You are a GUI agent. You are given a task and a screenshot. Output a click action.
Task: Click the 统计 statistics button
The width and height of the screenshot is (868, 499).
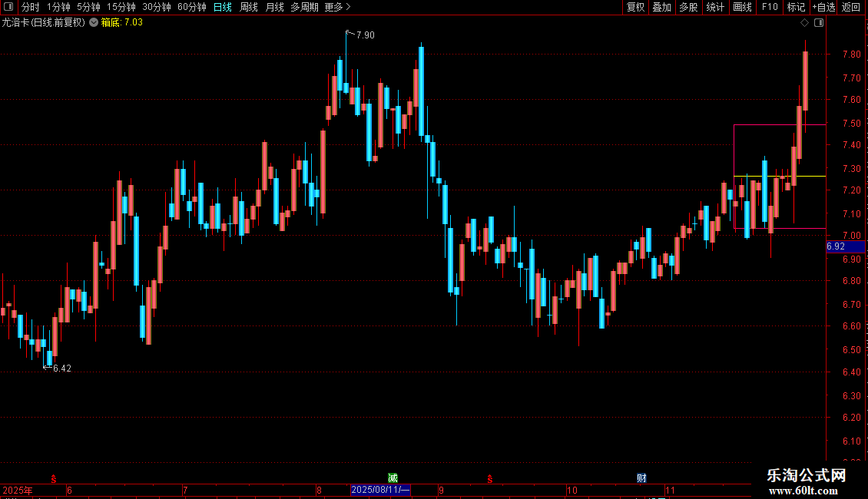[715, 7]
